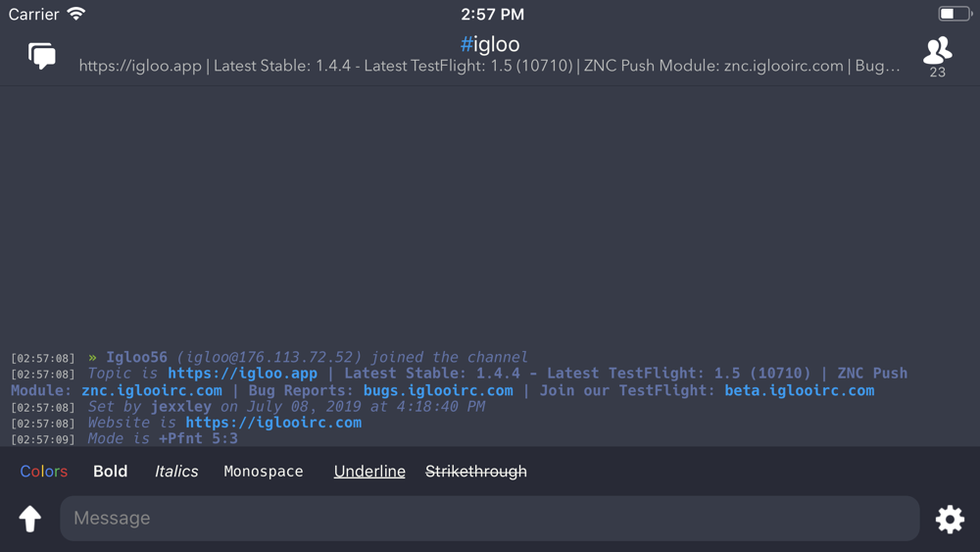
Task: Tap 'joined the channel' text
Action: (x=449, y=357)
